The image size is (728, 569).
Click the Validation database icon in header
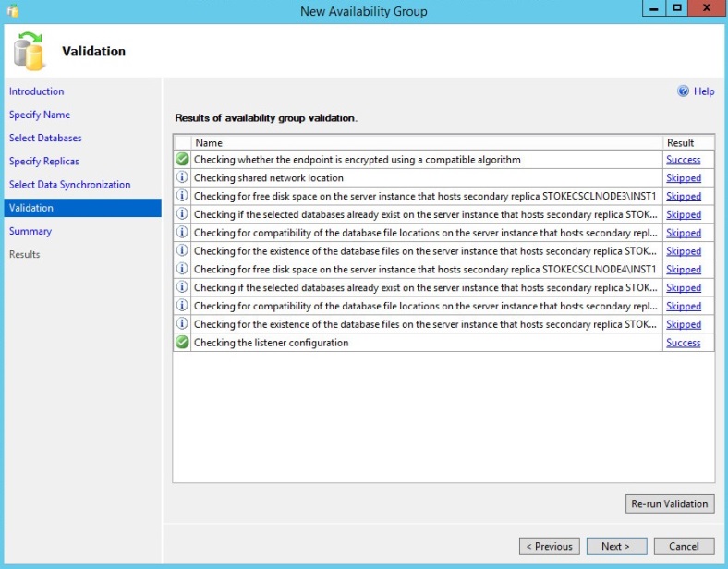(30, 51)
